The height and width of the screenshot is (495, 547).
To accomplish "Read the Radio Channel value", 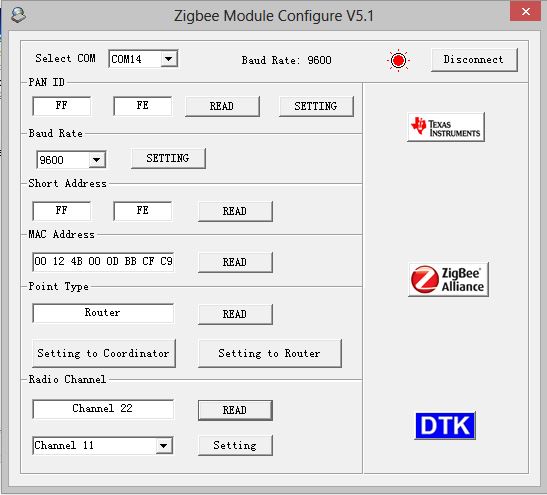I will [x=235, y=410].
